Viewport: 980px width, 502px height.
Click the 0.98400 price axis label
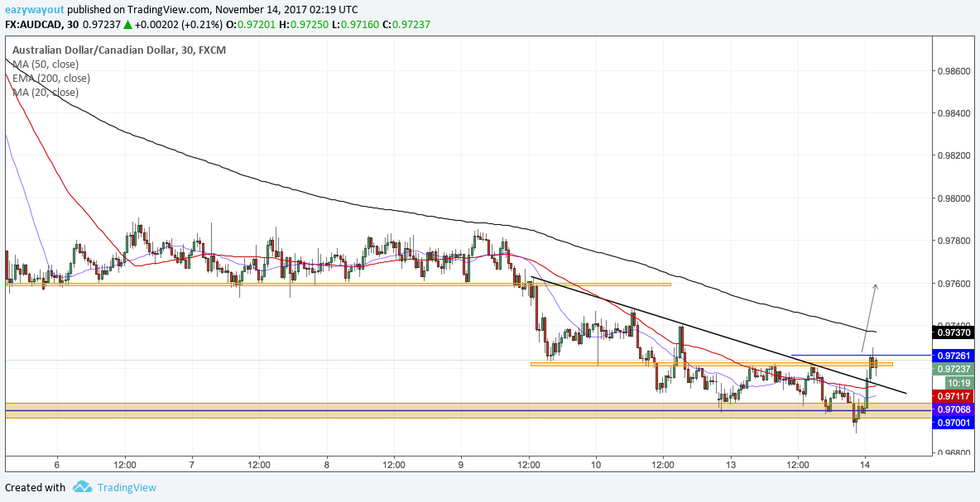(954, 113)
